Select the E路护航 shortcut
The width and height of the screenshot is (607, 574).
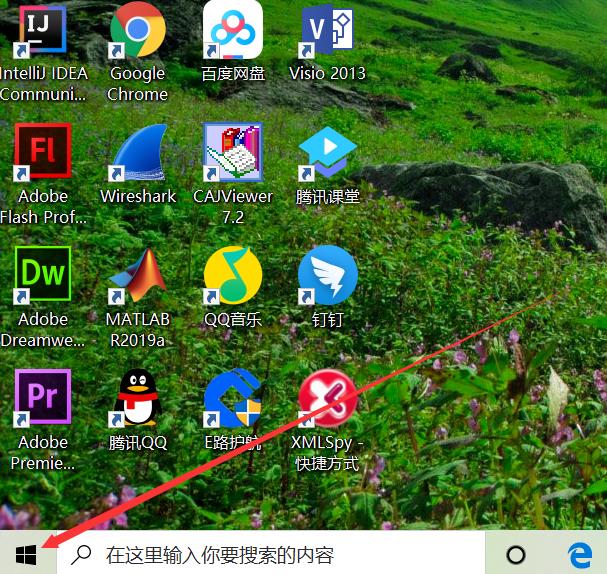tap(233, 398)
